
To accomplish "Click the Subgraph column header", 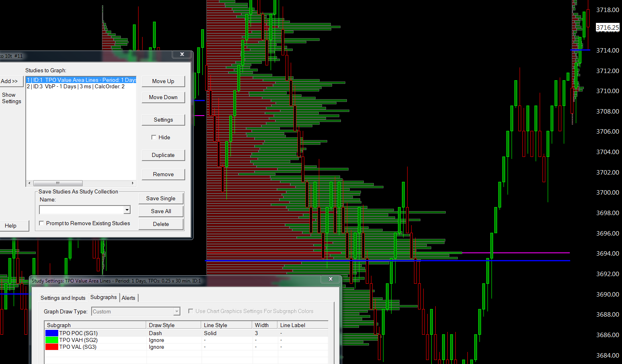I will click(95, 325).
